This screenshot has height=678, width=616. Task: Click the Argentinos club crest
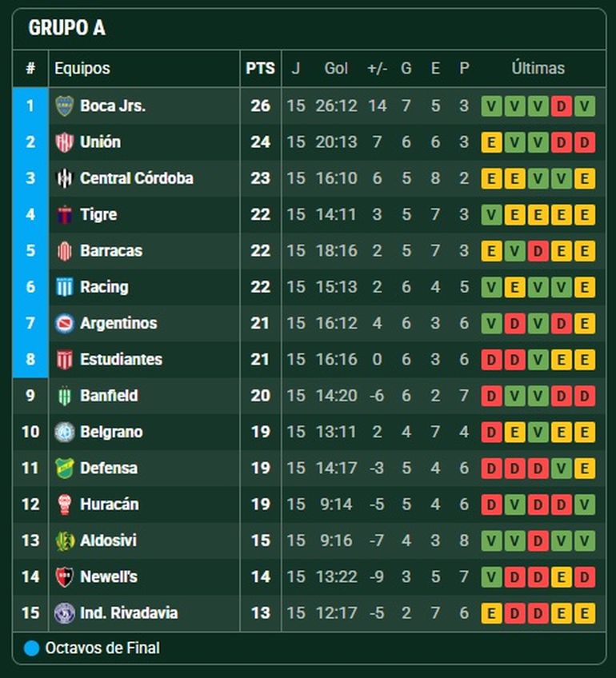pyautogui.click(x=64, y=323)
